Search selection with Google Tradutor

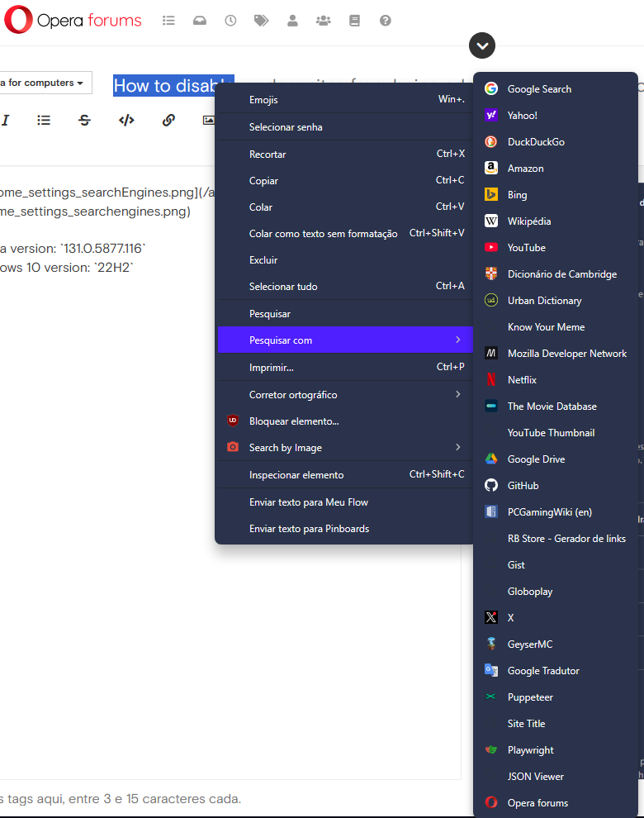pos(556,670)
